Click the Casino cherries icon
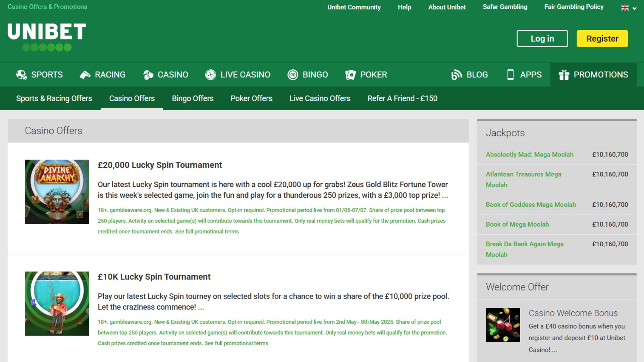Image resolution: width=644 pixels, height=362 pixels. pyautogui.click(x=148, y=74)
